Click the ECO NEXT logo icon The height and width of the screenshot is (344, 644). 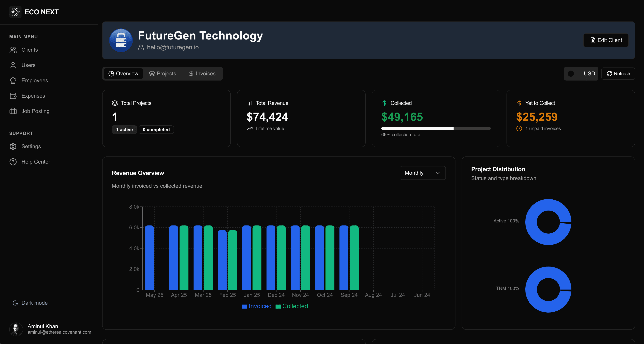[15, 12]
